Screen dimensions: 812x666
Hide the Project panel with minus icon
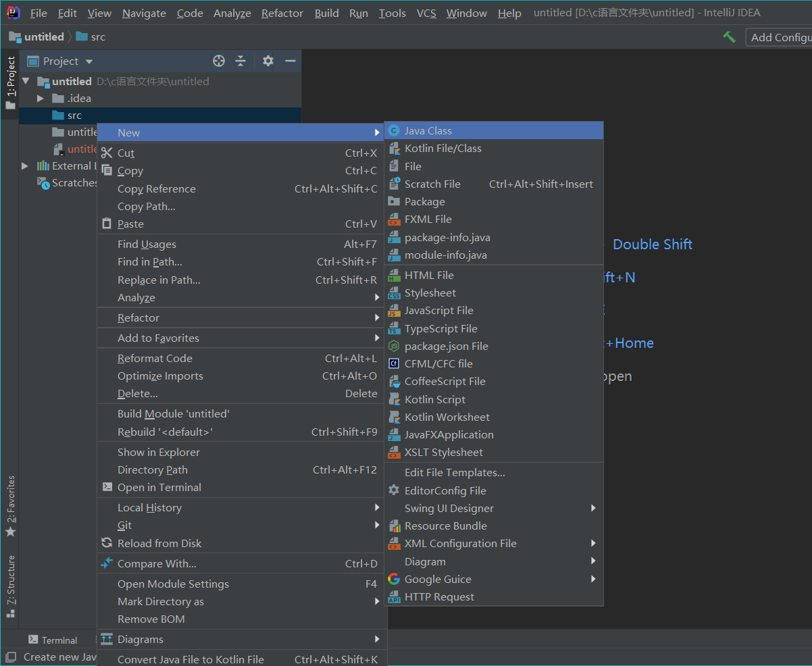point(290,61)
